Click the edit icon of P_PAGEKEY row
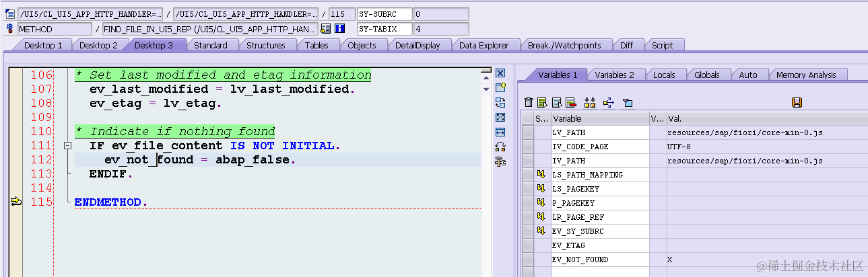This screenshot has width=868, height=277. [x=541, y=203]
